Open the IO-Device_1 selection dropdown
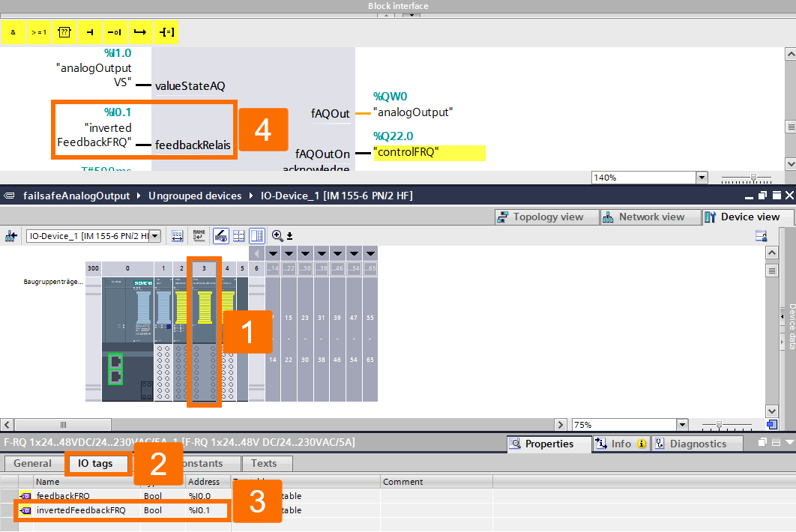 [x=154, y=235]
